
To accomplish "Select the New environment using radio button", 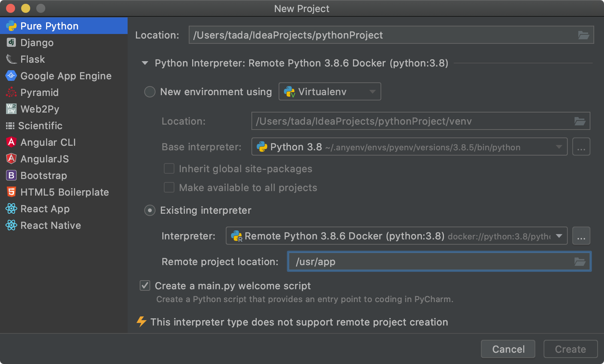I will (150, 92).
